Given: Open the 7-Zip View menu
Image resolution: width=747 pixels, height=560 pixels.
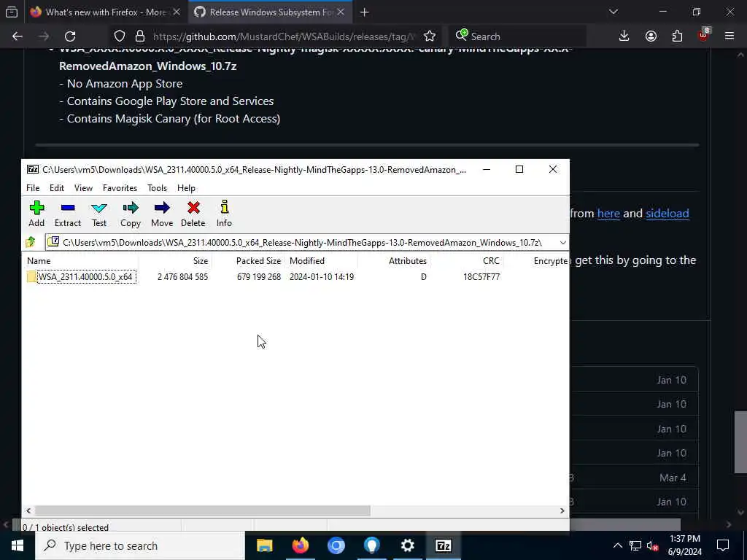Looking at the screenshot, I should coord(83,188).
